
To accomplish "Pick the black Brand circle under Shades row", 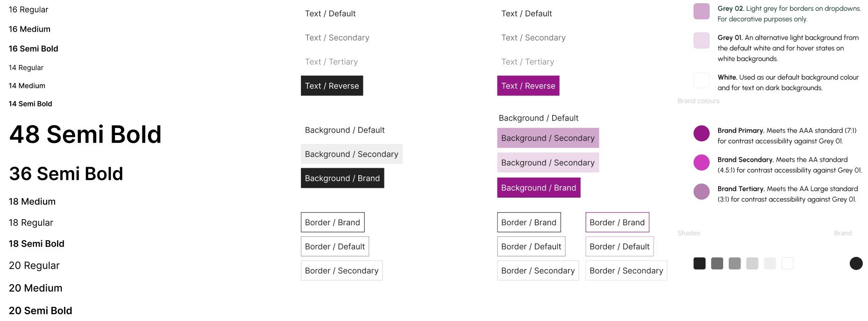I will (x=856, y=264).
